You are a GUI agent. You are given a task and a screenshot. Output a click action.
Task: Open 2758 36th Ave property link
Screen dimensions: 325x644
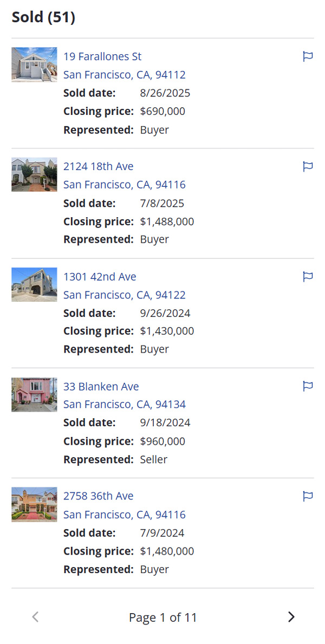point(98,496)
